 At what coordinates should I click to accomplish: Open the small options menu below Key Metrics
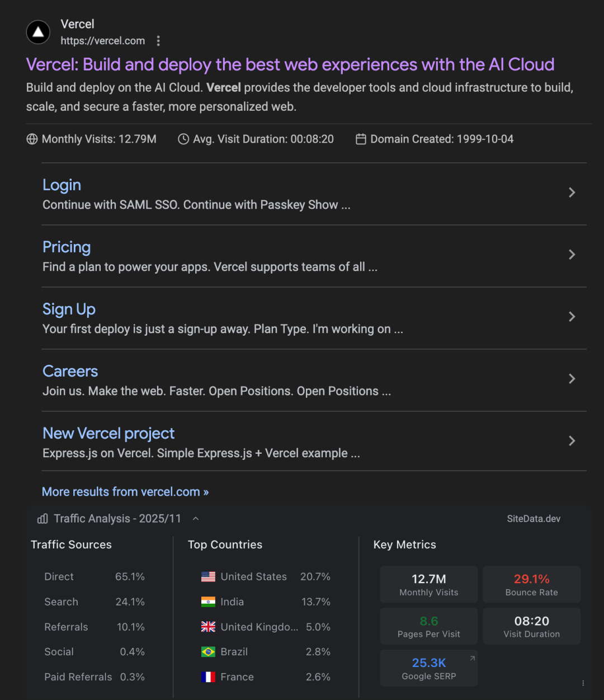click(583, 683)
